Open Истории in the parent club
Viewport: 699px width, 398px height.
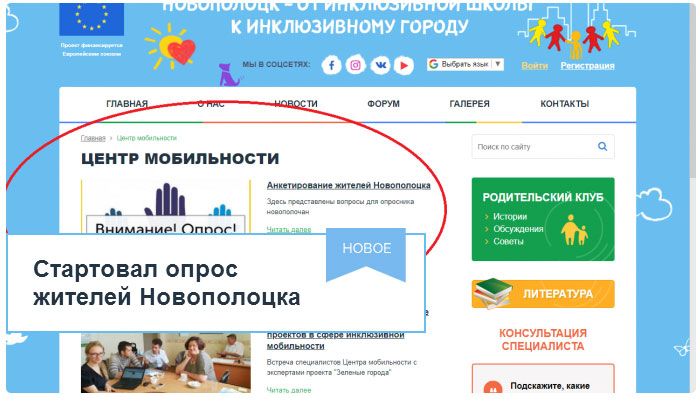tap(510, 217)
